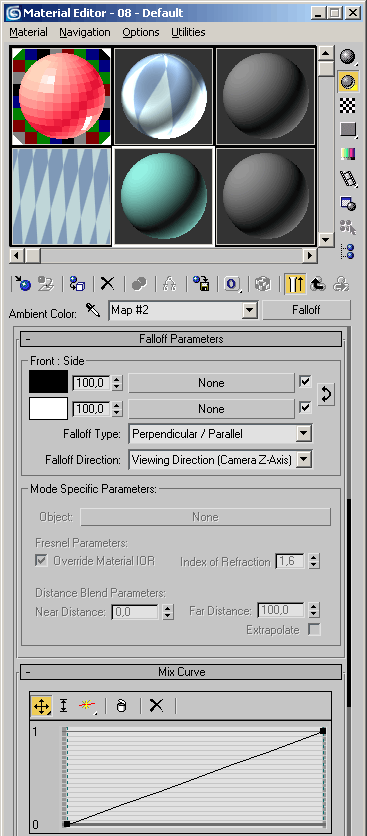
Task: Click Reset Map to Default (X) icon
Action: coord(108,284)
